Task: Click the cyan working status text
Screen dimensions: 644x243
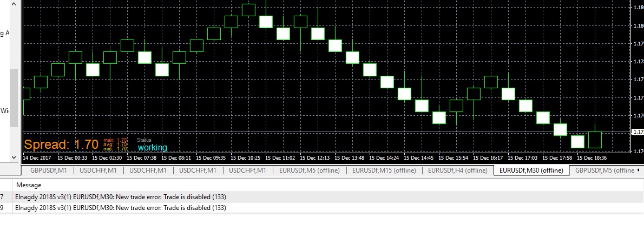Action: coord(153,147)
